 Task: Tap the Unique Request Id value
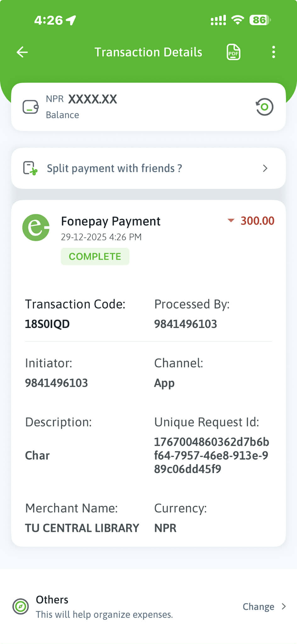211,455
